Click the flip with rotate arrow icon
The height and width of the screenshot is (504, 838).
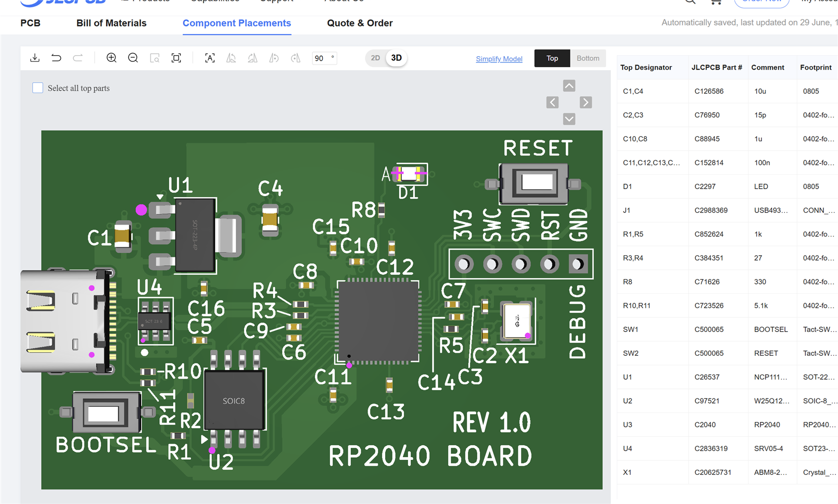[x=252, y=58]
